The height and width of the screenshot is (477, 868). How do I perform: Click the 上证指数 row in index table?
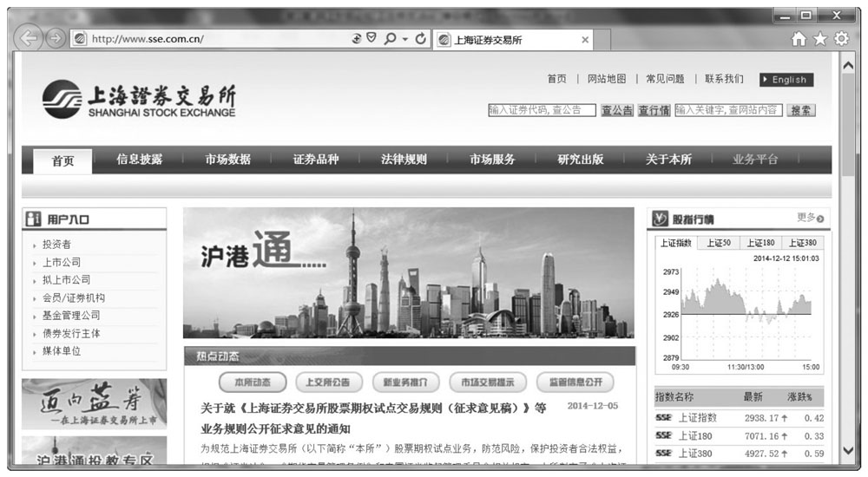(740, 418)
